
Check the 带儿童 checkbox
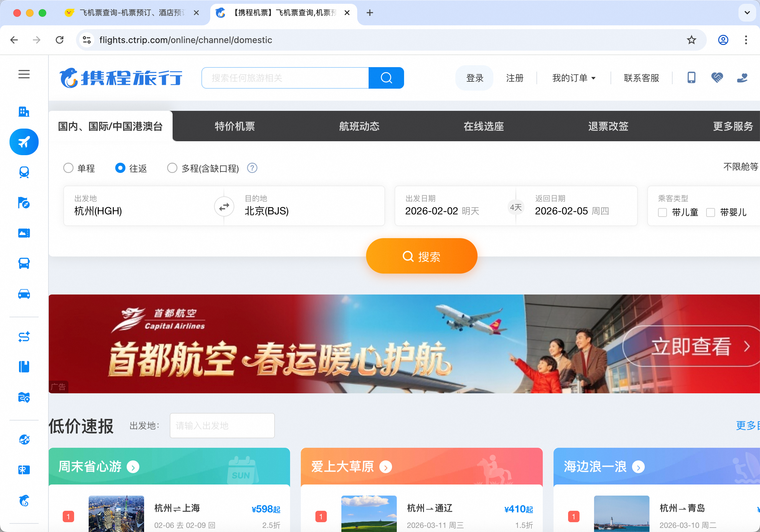662,212
